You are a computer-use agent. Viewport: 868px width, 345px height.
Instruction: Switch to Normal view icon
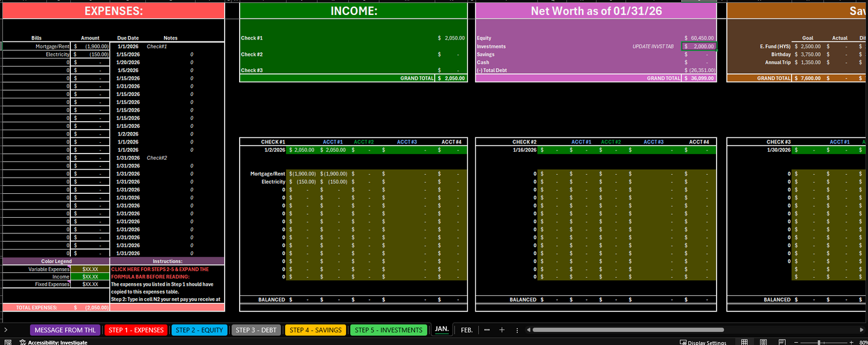click(744, 342)
